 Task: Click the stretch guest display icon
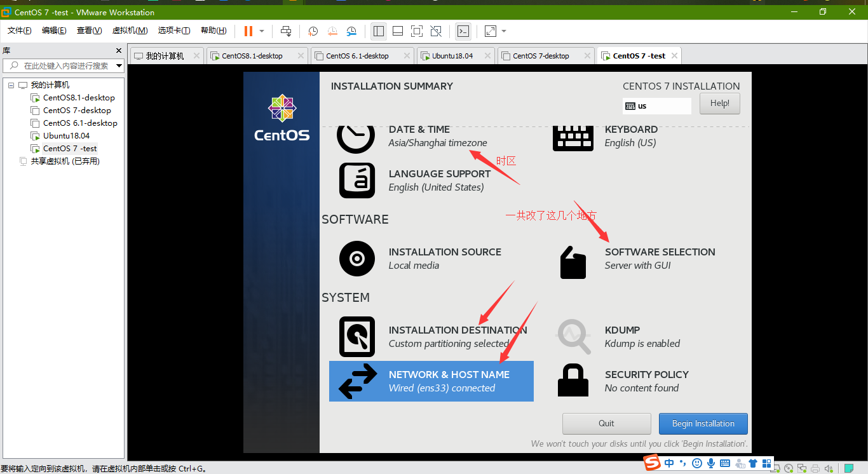(491, 31)
